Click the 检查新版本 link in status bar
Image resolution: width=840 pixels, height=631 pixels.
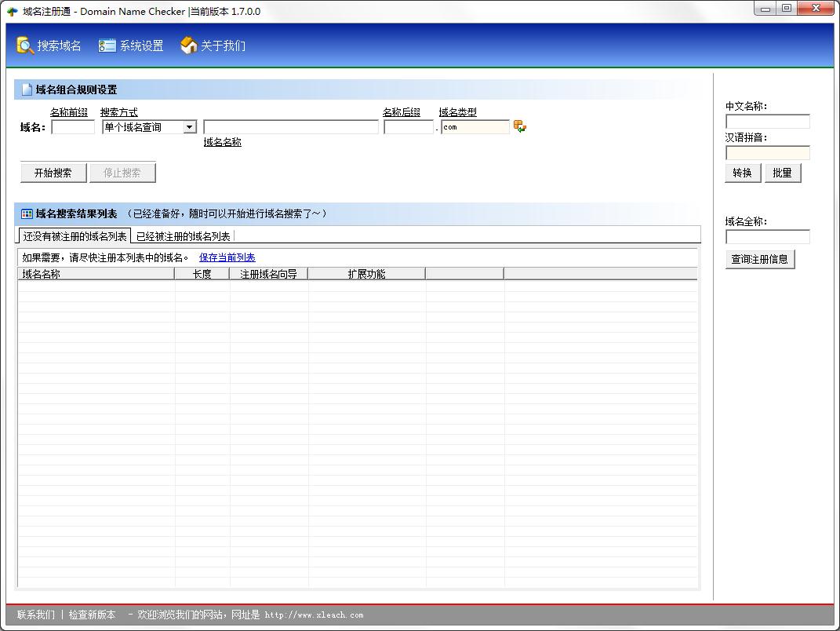[92, 615]
